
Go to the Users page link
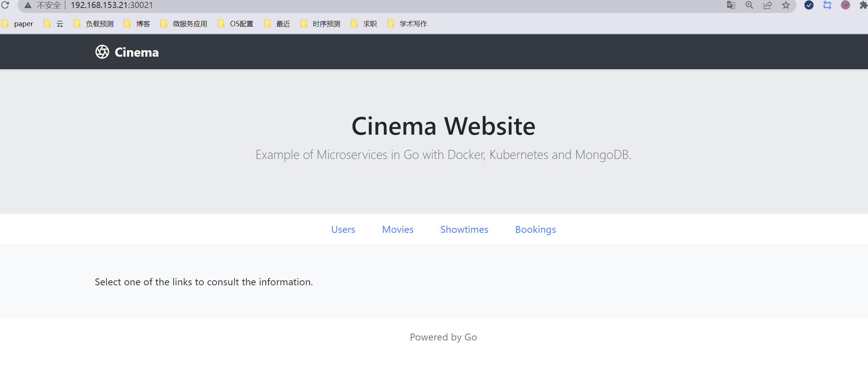coord(343,229)
